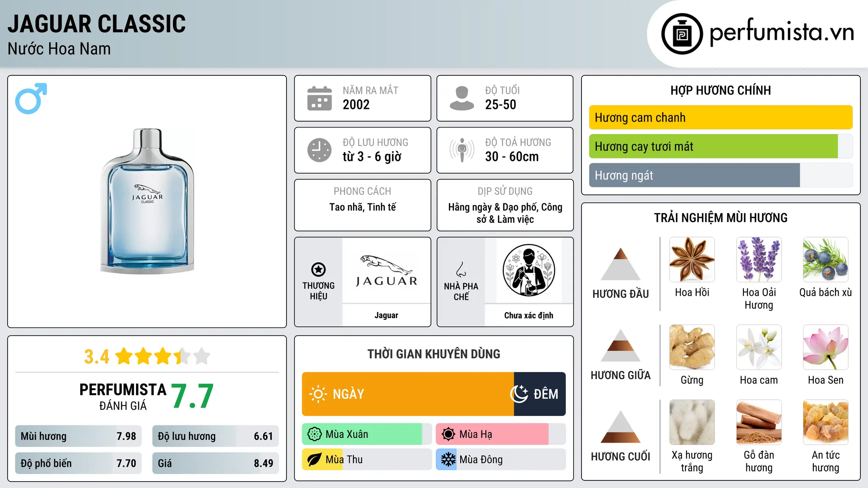Click the brand name Jaguar under the logo

point(386,315)
